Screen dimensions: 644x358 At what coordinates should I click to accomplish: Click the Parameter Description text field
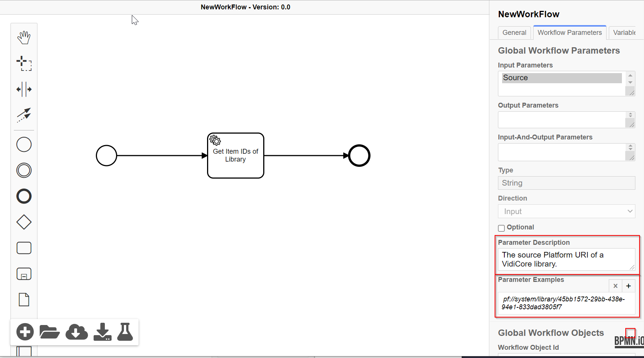coord(565,259)
